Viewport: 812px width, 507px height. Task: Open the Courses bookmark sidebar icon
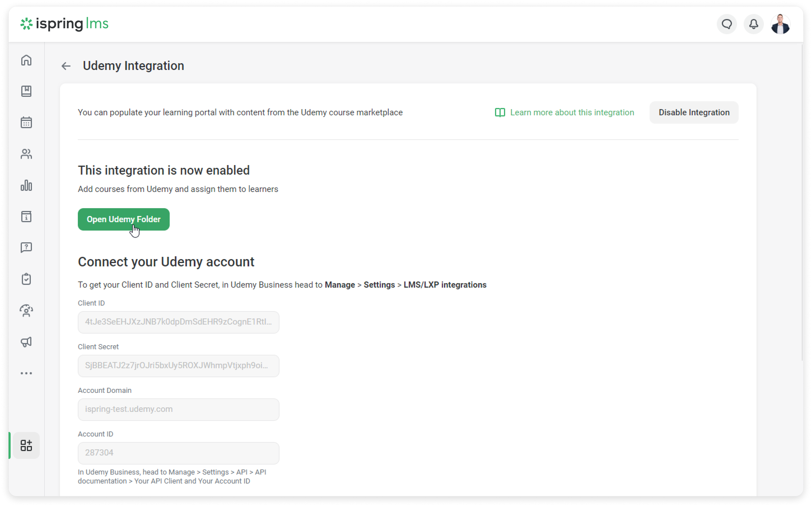click(26, 91)
